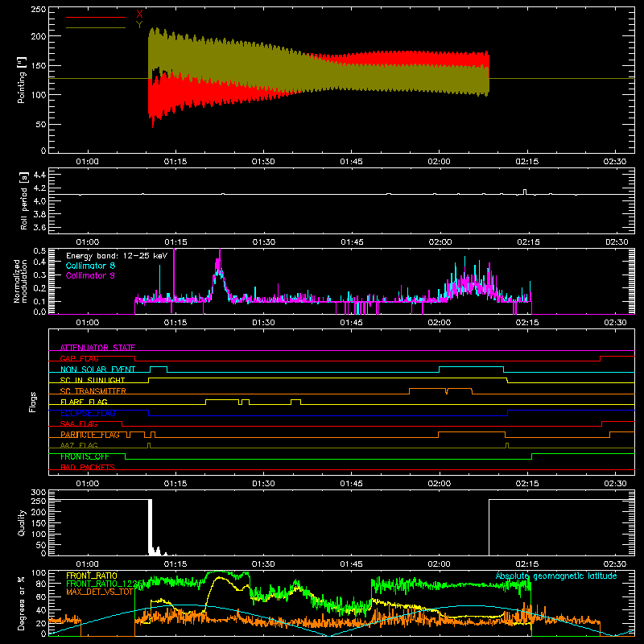644x644 pixels.
Task: Click the SC_TRANSMITTER flag label
Action: [x=93, y=391]
